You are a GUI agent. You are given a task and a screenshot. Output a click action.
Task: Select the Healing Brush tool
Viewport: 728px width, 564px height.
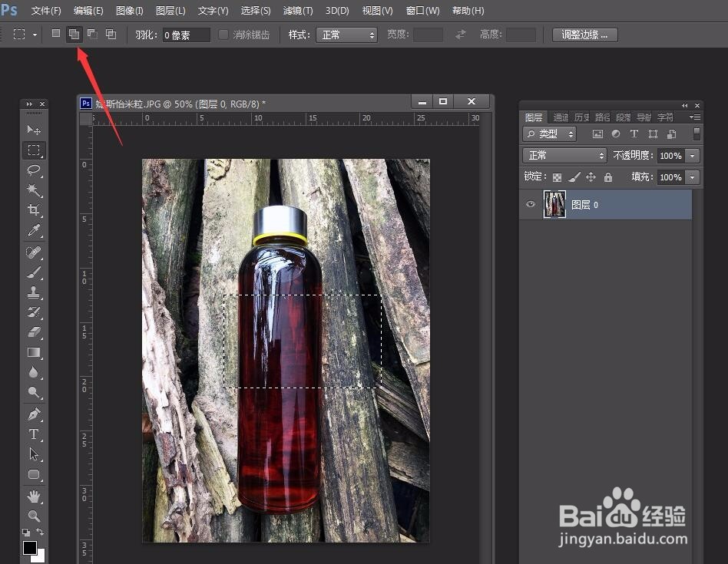point(34,252)
